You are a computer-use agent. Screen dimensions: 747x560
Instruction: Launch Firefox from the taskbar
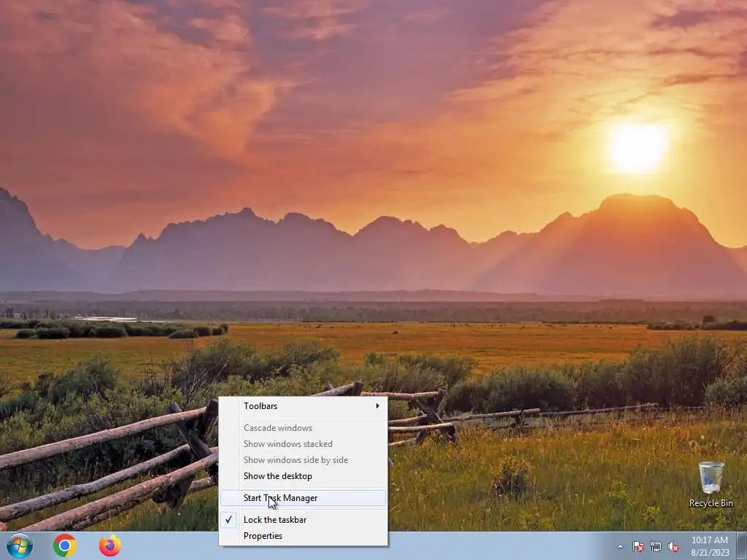pos(110,545)
